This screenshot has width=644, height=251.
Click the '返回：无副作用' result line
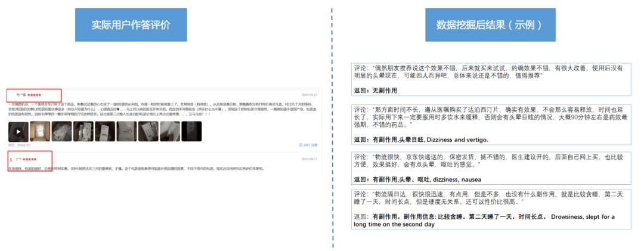tap(376, 91)
